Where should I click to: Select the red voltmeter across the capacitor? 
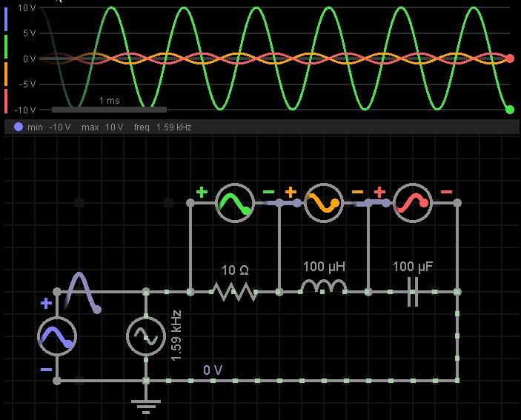click(413, 202)
